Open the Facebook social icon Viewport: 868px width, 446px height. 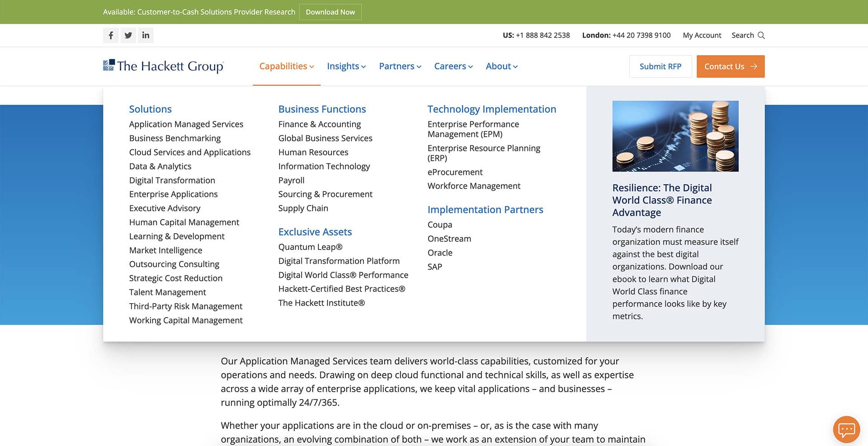coord(111,35)
